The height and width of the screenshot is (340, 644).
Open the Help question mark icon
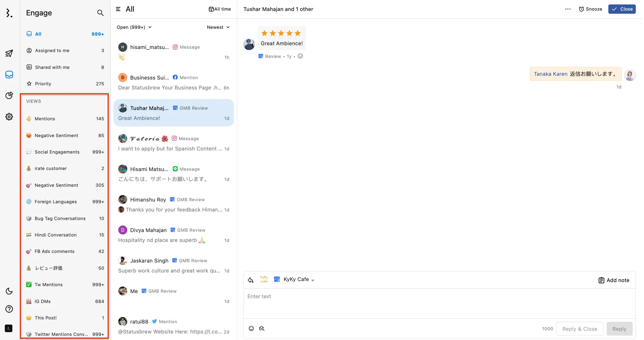pyautogui.click(x=9, y=309)
